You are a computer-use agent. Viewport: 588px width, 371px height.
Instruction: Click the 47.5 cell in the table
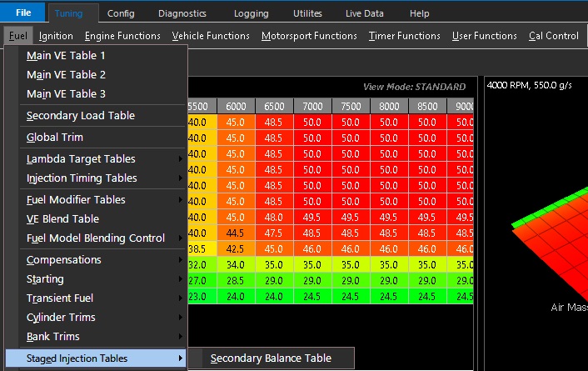(x=274, y=233)
